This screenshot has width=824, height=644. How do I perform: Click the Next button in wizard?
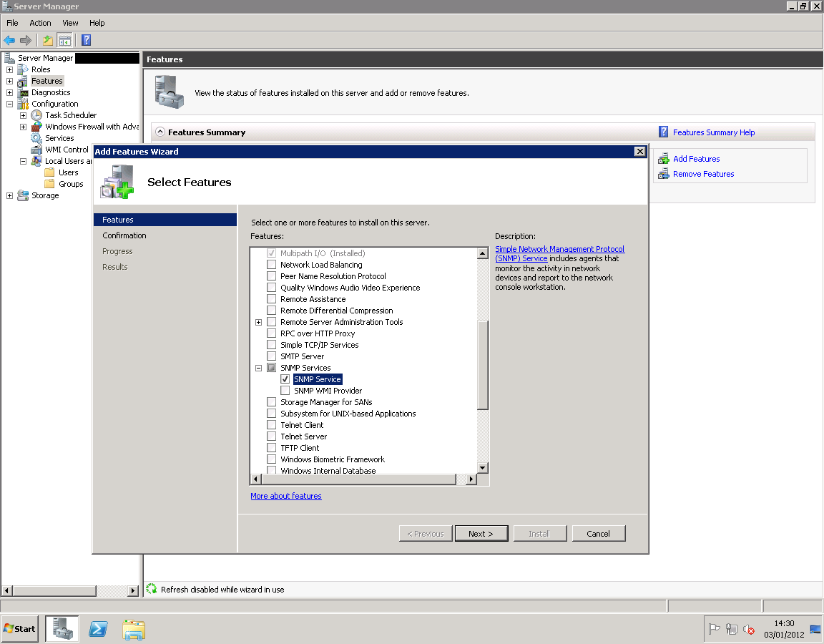pyautogui.click(x=481, y=534)
